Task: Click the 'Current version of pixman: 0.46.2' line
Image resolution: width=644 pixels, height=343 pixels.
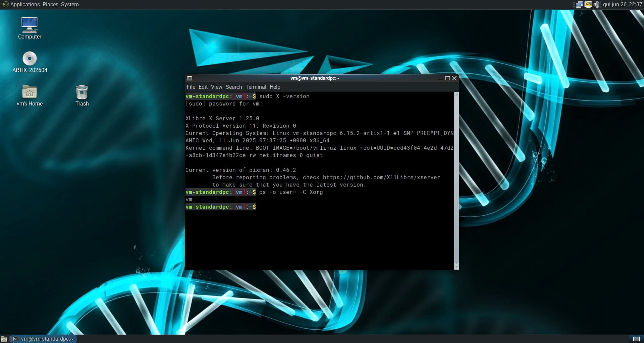Action: coord(240,170)
